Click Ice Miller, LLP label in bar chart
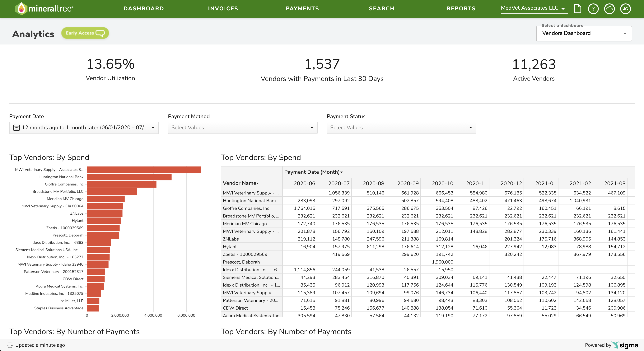This screenshot has height=351, width=644. point(71,301)
